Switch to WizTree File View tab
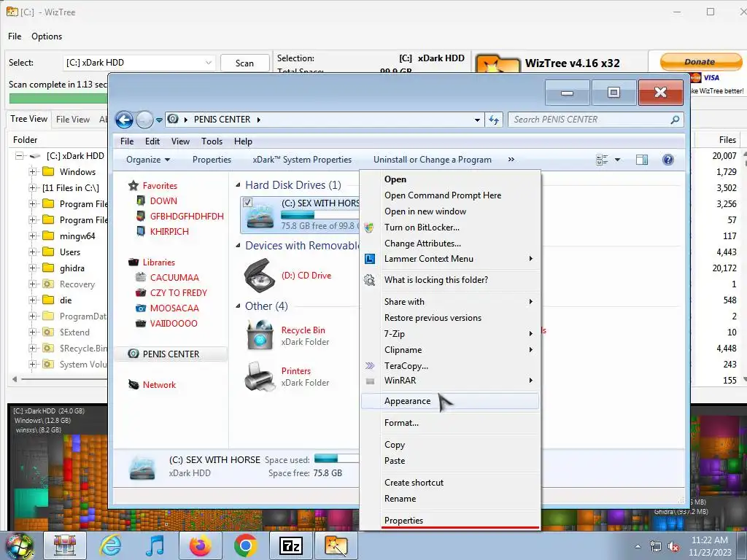 coord(72,120)
